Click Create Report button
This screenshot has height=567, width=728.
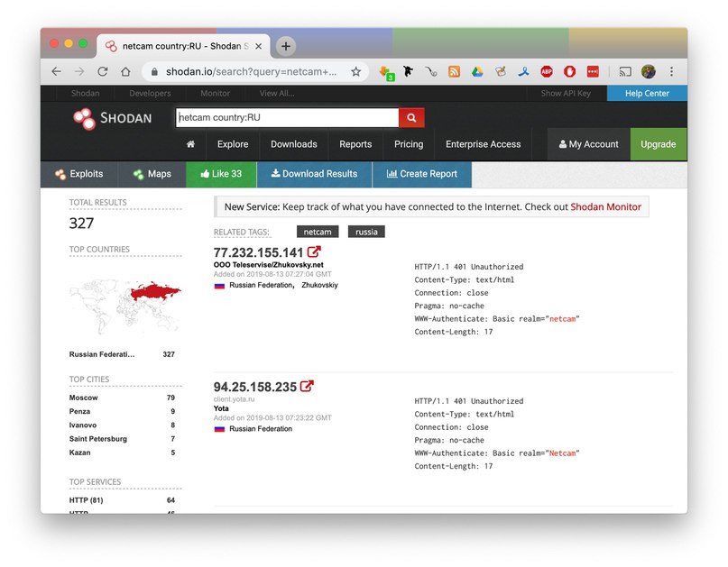pos(422,174)
